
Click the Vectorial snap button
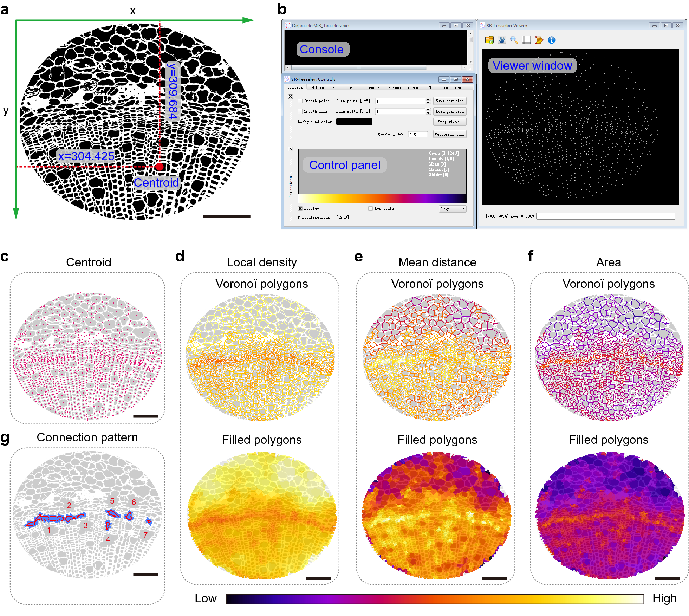450,134
